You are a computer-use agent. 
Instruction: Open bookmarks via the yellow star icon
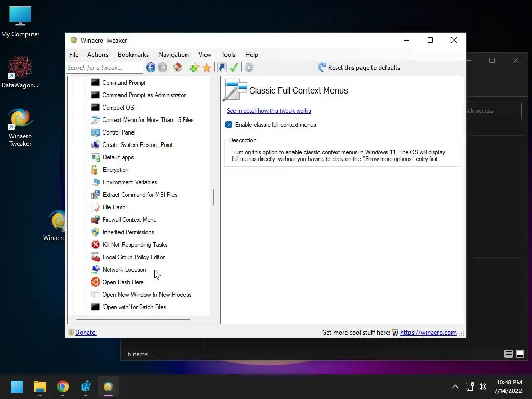click(207, 68)
